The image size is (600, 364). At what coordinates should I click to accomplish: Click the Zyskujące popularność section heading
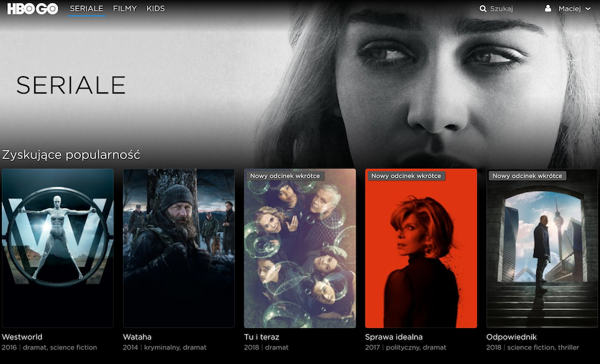pos(71,155)
